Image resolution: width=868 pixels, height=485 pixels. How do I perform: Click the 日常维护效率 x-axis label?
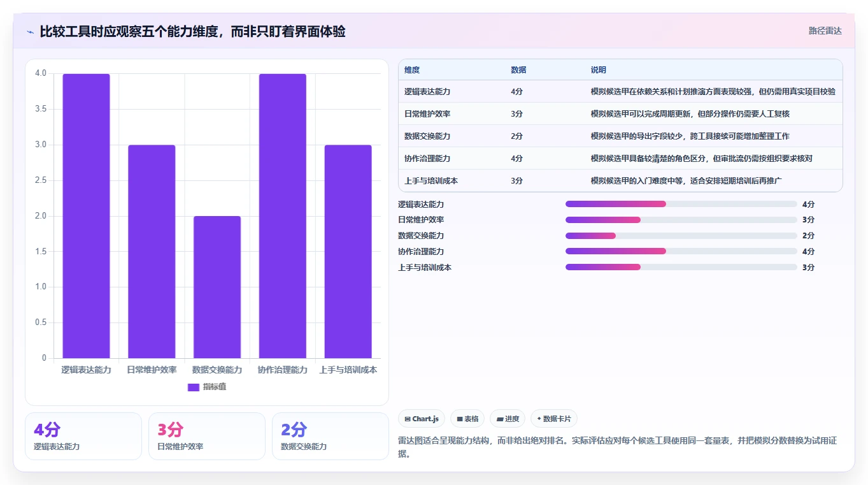coord(152,370)
